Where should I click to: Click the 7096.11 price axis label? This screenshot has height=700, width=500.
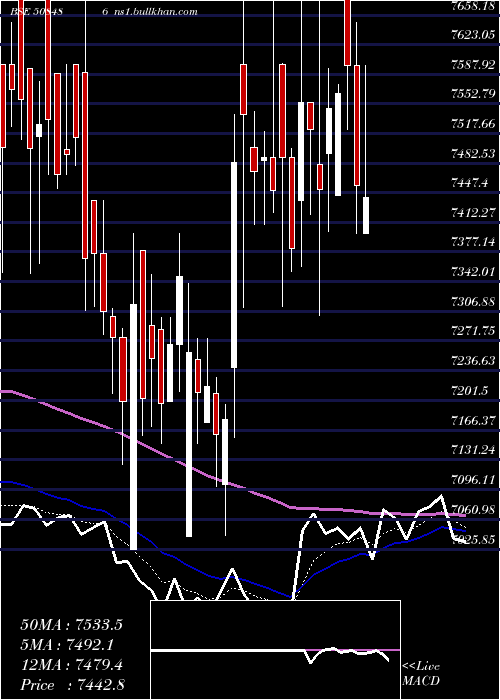point(474,479)
